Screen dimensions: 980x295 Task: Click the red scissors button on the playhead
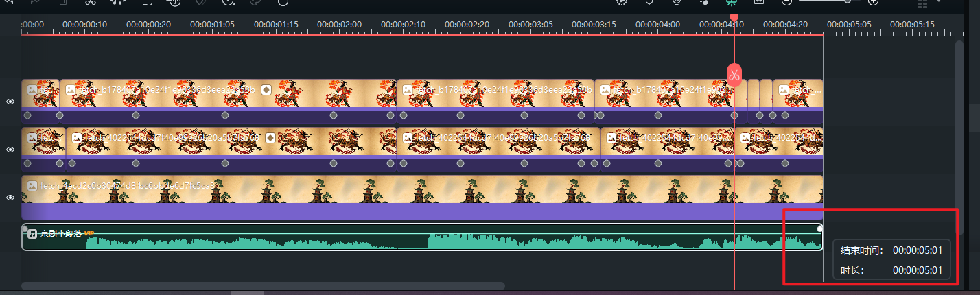tap(734, 75)
